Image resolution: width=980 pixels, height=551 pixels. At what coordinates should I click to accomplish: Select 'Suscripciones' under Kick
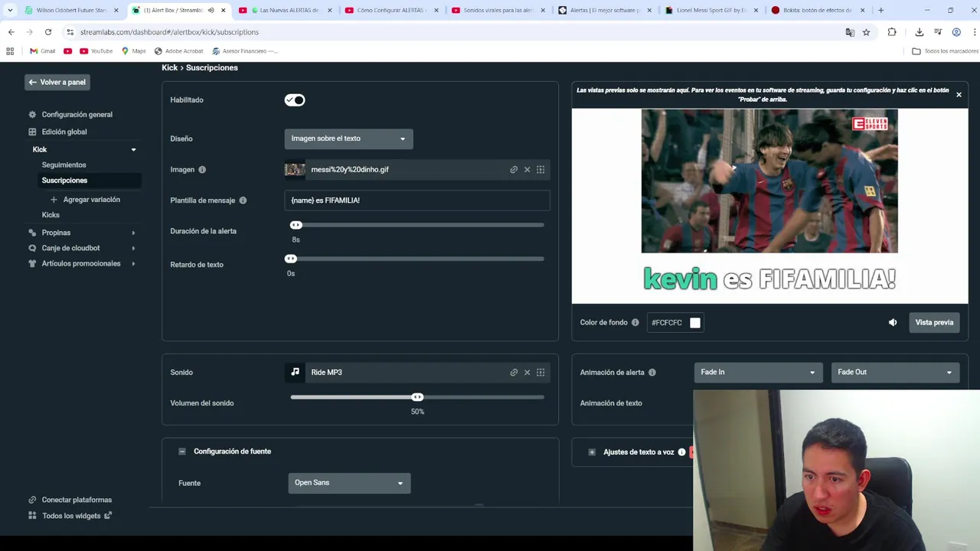point(64,181)
